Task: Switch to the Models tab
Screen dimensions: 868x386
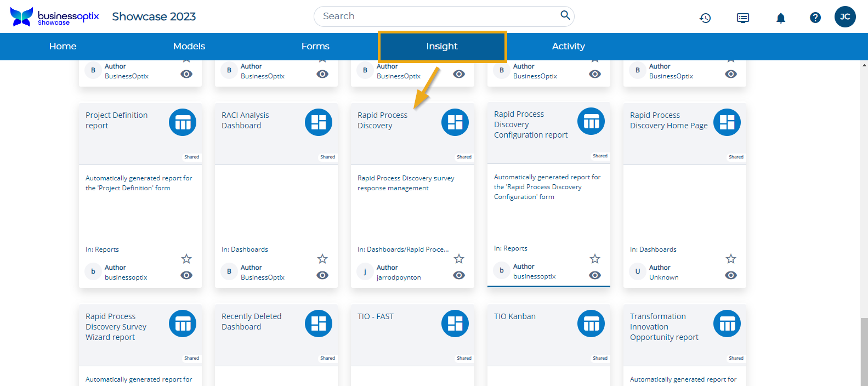Action: pos(189,47)
